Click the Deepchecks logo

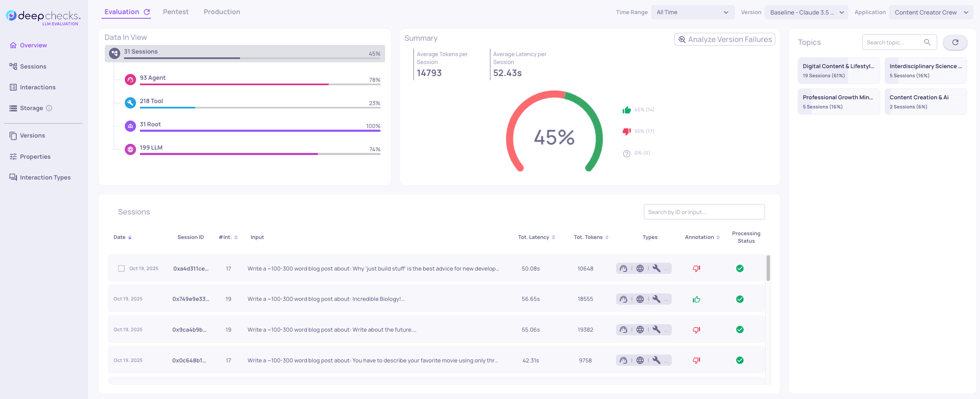coord(43,17)
